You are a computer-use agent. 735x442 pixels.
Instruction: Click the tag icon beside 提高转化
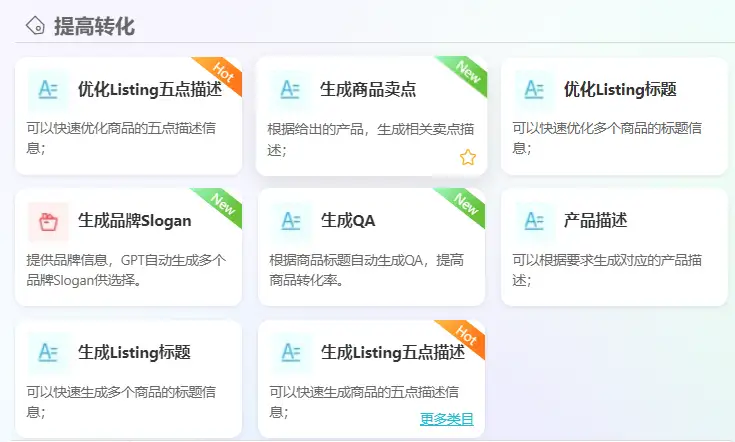pyautogui.click(x=35, y=25)
